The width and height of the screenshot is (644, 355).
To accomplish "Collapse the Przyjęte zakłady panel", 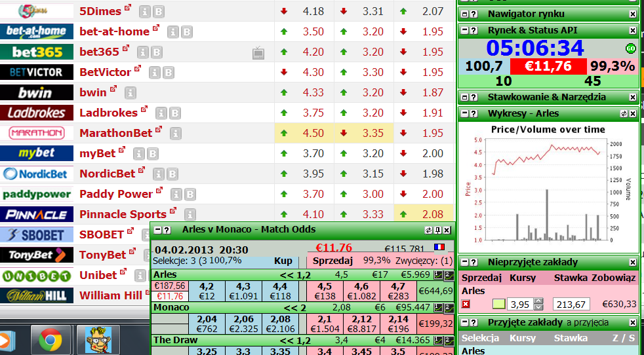I will tap(465, 322).
